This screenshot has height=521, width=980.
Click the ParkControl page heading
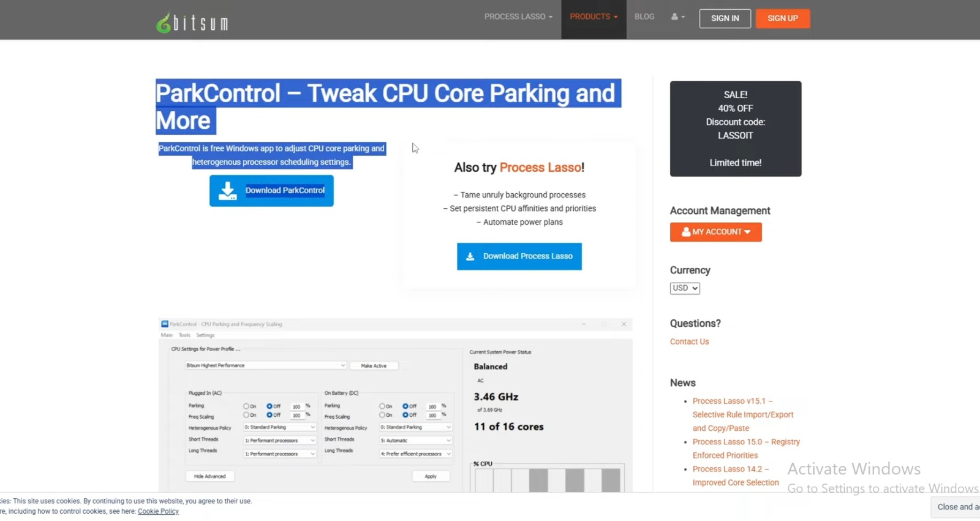pyautogui.click(x=388, y=107)
